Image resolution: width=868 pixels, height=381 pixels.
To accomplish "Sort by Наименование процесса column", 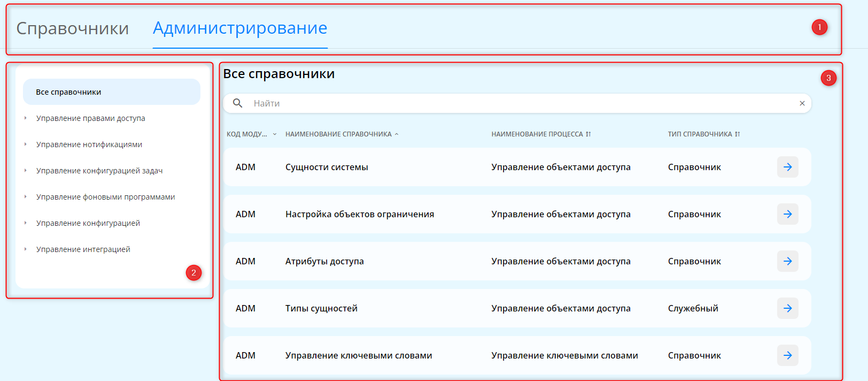I will [x=541, y=134].
